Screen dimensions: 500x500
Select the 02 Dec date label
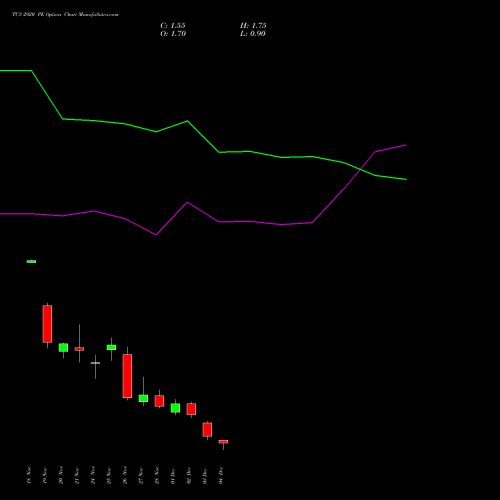189,475
